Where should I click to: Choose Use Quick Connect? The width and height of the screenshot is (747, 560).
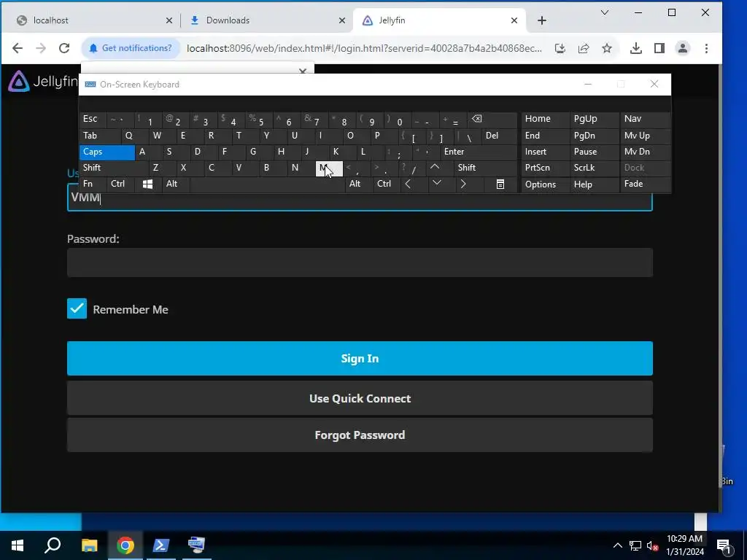tap(360, 398)
